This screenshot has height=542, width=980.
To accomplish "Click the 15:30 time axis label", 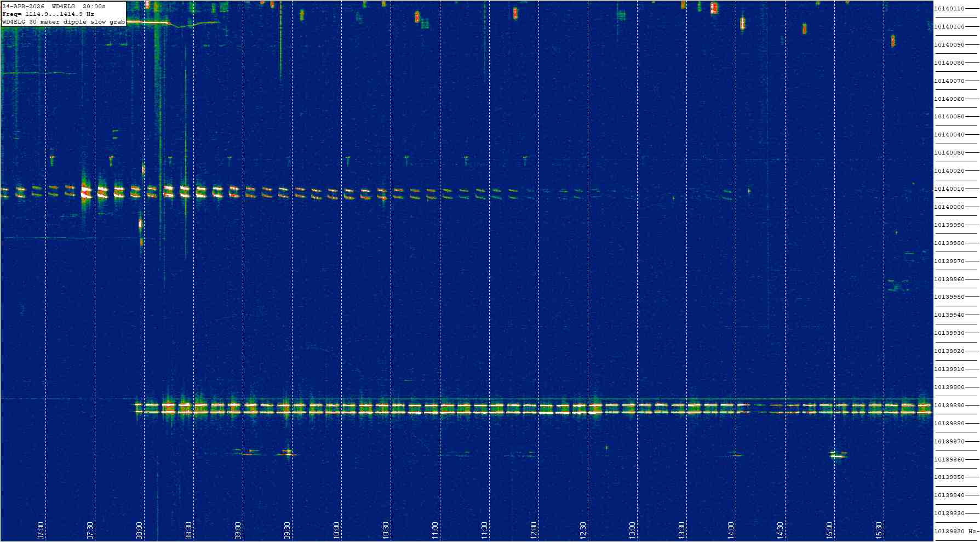I will (879, 530).
